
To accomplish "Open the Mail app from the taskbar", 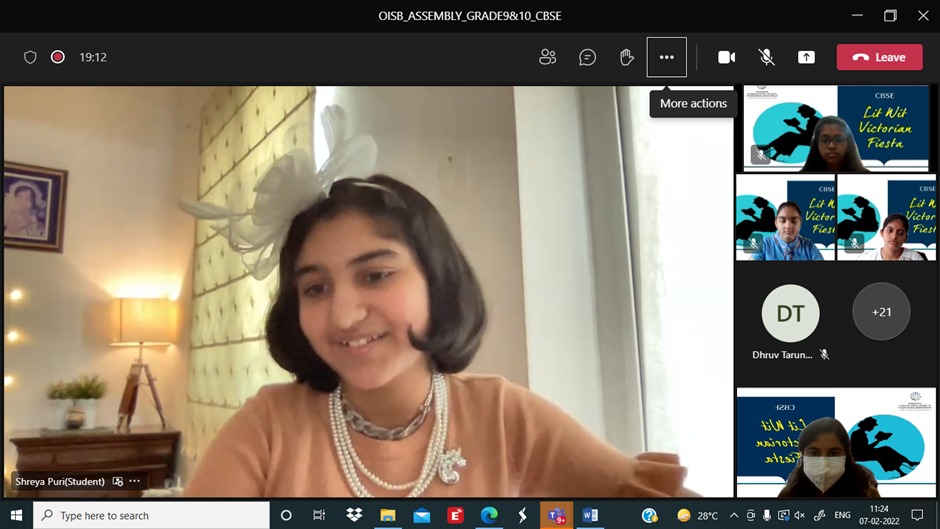I will click(x=421, y=515).
